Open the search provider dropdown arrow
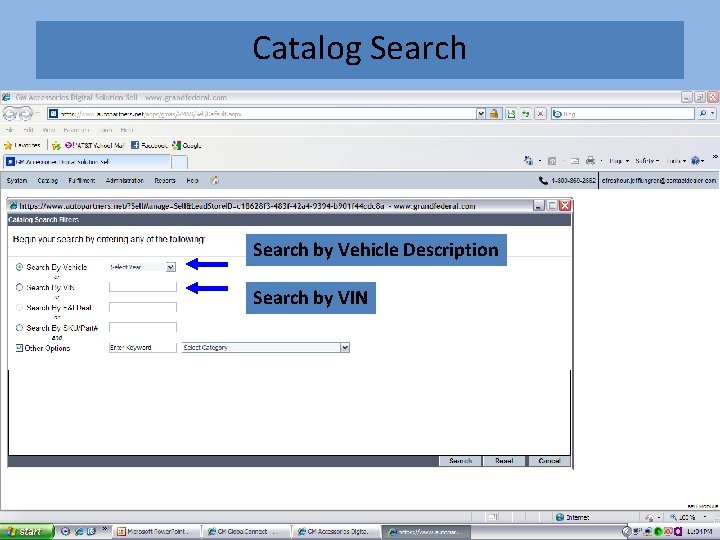The height and width of the screenshot is (540, 720). (713, 113)
